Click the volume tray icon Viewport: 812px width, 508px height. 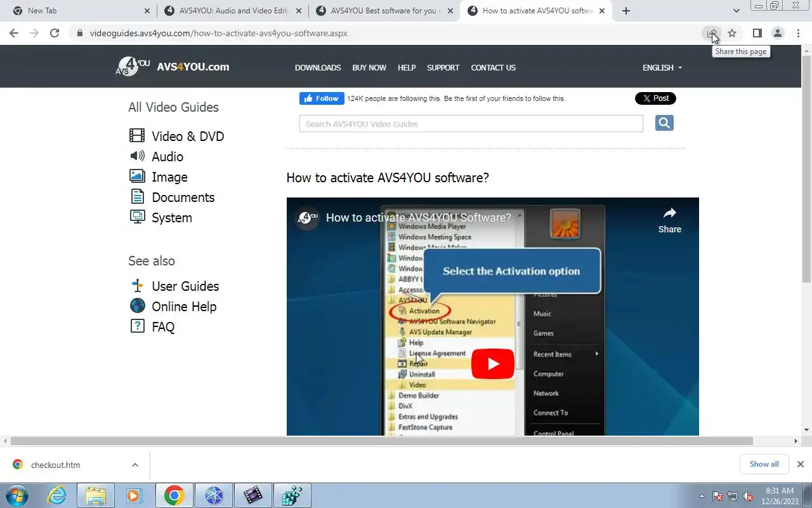(x=749, y=496)
